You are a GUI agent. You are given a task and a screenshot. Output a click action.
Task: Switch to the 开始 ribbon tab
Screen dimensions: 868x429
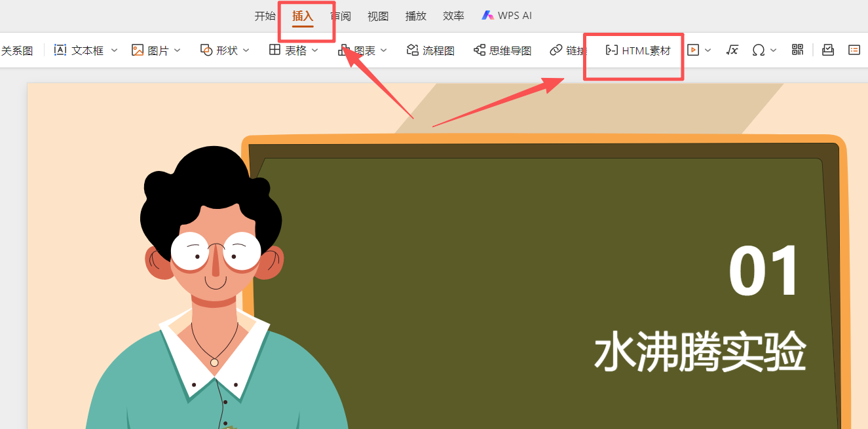point(265,15)
